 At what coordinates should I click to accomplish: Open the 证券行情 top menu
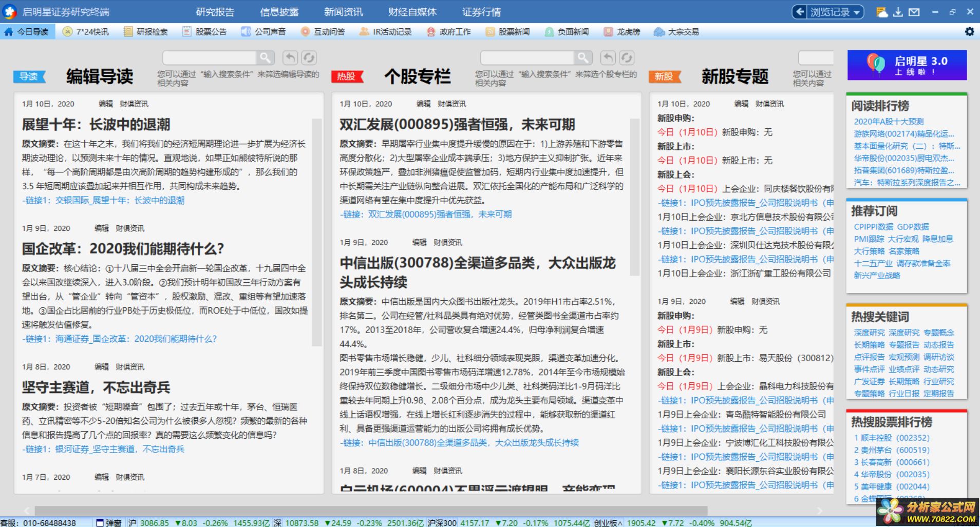tap(482, 12)
